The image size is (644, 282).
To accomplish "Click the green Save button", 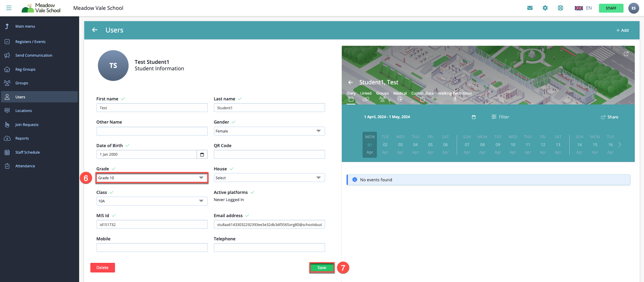I will point(322,268).
